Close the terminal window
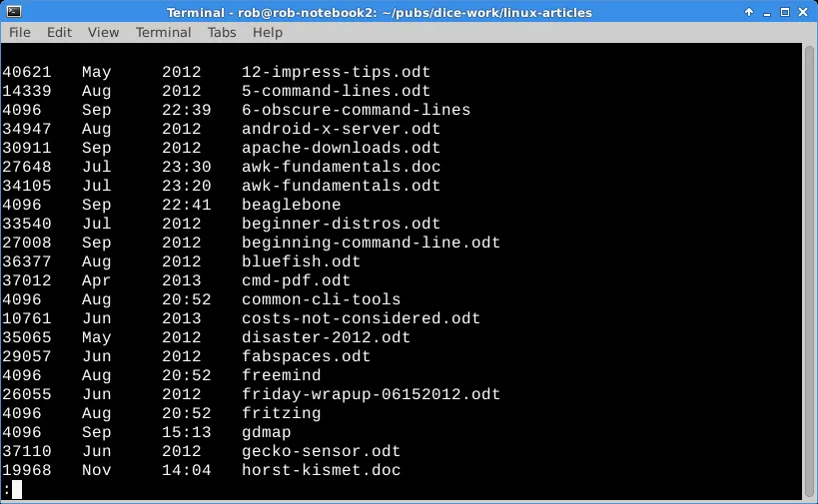Screen dimensions: 818x504 click(803, 11)
